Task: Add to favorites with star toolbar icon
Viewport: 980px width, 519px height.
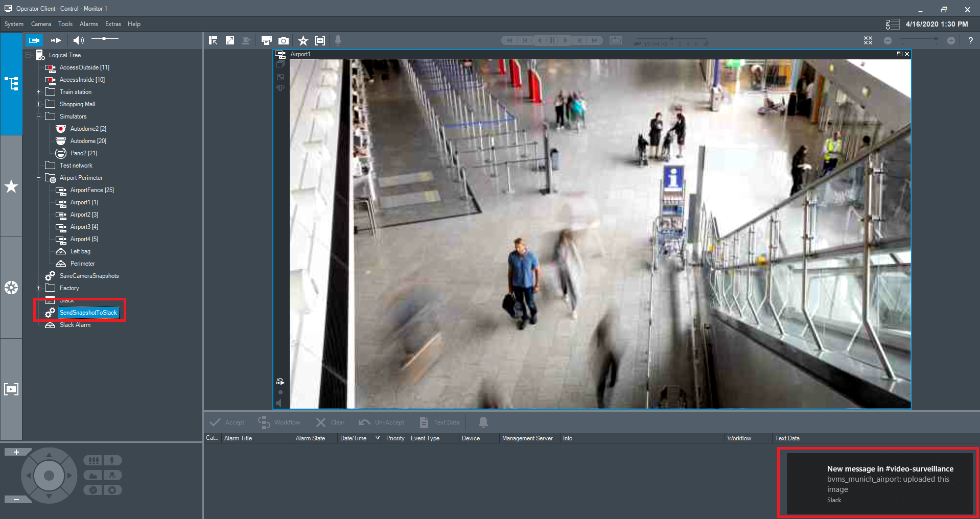Action: click(x=303, y=41)
